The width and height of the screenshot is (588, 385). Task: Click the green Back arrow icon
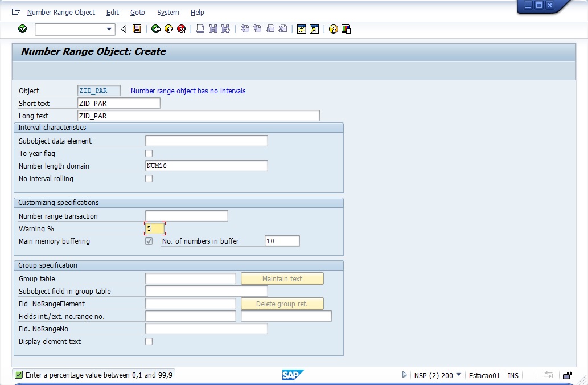[155, 29]
